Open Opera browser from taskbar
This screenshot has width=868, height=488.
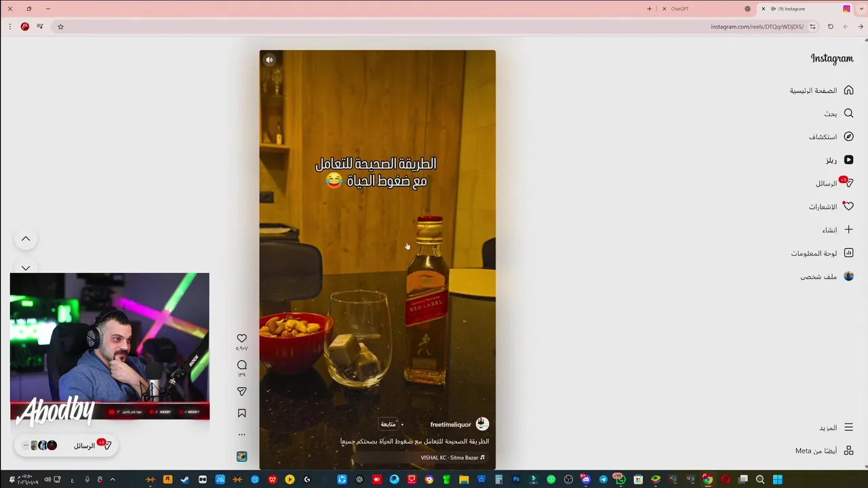click(x=726, y=480)
